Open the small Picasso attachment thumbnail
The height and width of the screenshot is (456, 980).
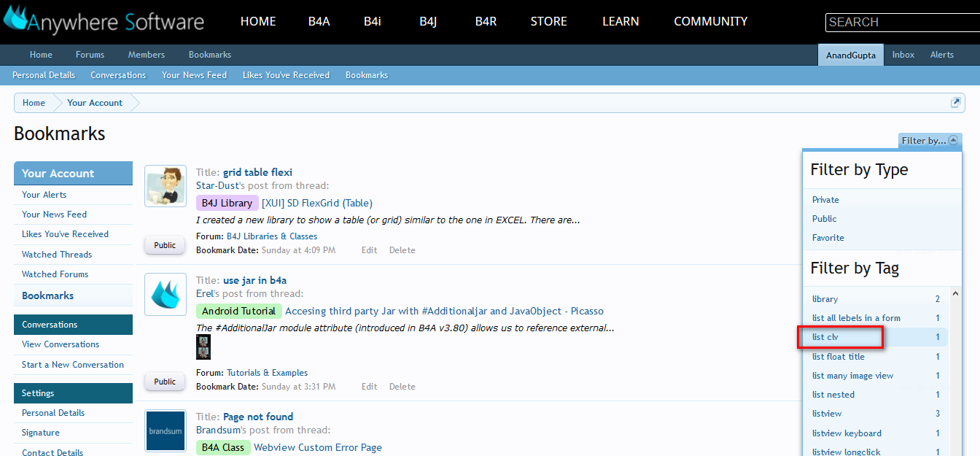click(x=203, y=347)
